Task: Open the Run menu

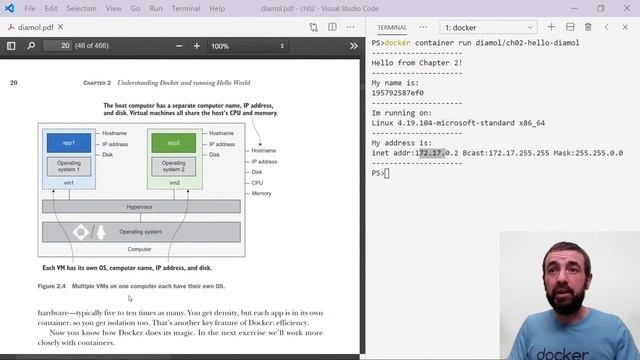Action: [156, 9]
